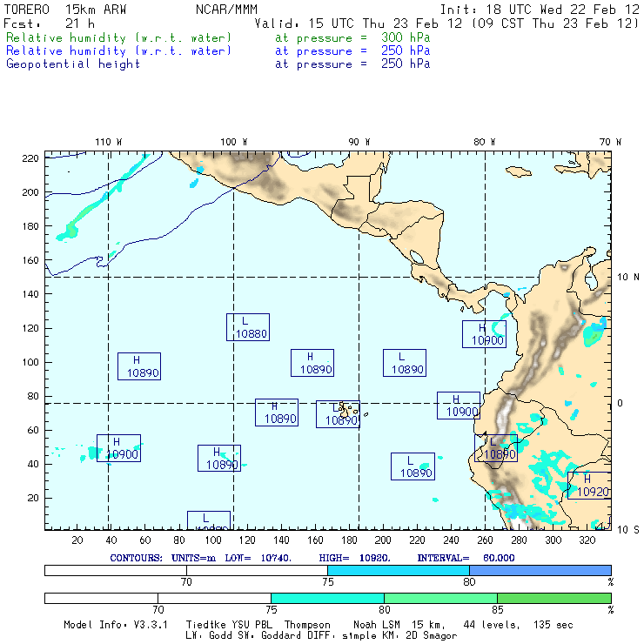Click the '110 W' longitude label
This screenshot has height=644, width=644.
tap(109, 142)
